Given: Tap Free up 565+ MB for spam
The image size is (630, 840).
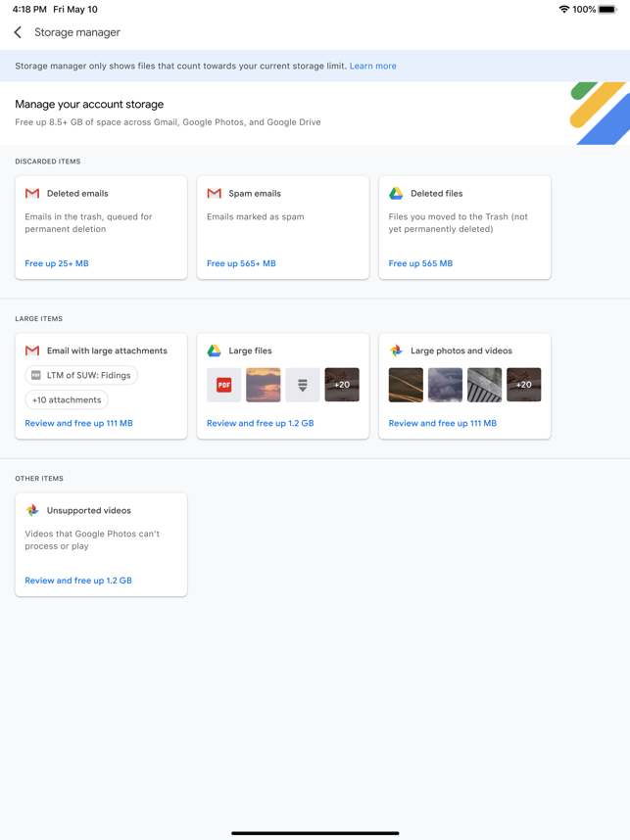Looking at the screenshot, I should click(x=241, y=263).
